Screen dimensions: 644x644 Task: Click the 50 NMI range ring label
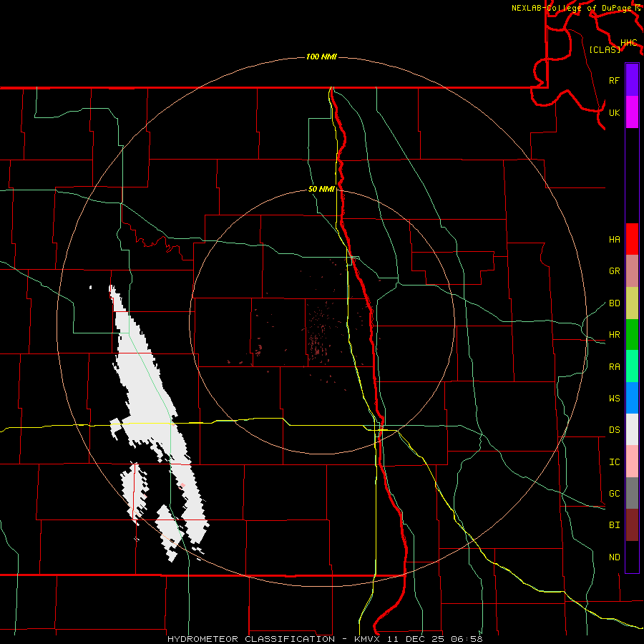point(321,189)
